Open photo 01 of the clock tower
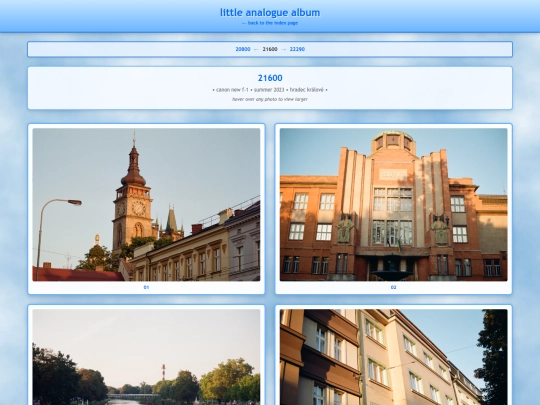This screenshot has width=540, height=405. [x=146, y=205]
